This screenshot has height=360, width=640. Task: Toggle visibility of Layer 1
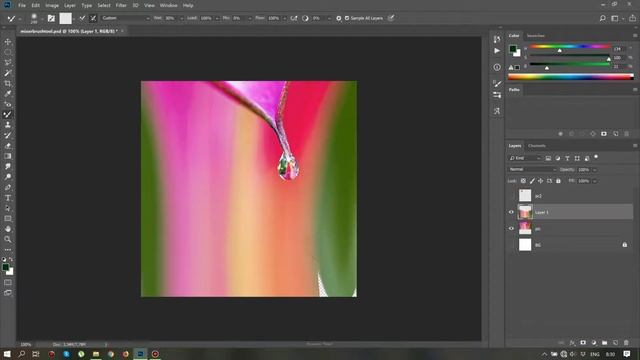(x=511, y=212)
